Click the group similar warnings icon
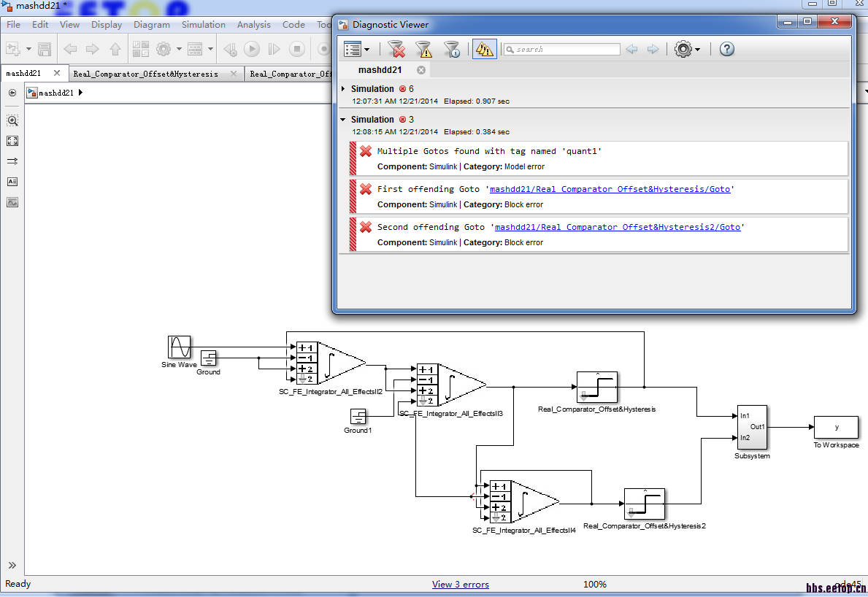This screenshot has width=868, height=597. pos(484,49)
